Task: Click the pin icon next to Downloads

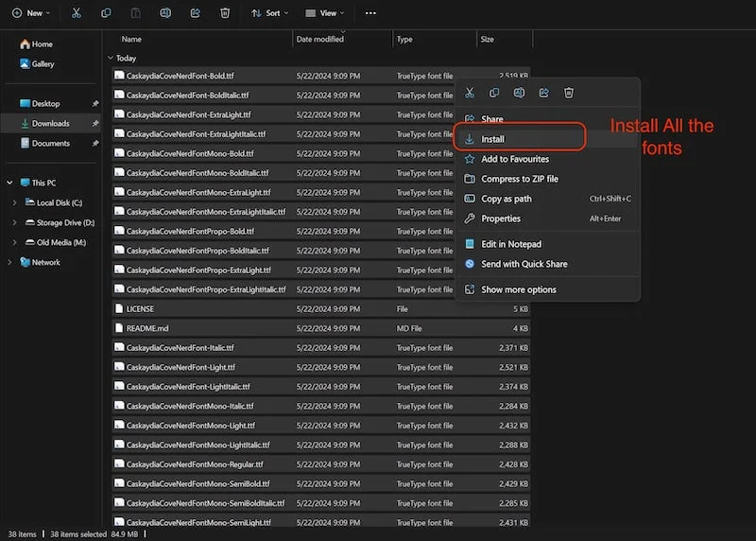Action: (95, 123)
